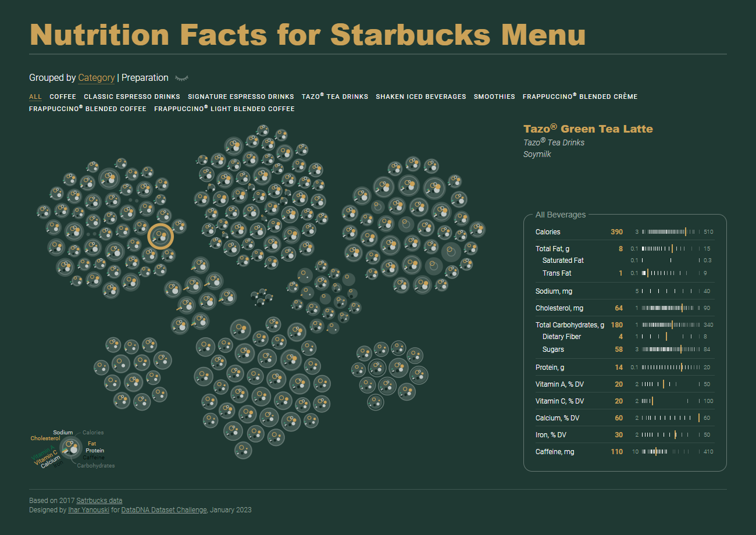Click the 'Tazo Green Tea Latte' heading
This screenshot has width=756, height=535.
point(588,129)
